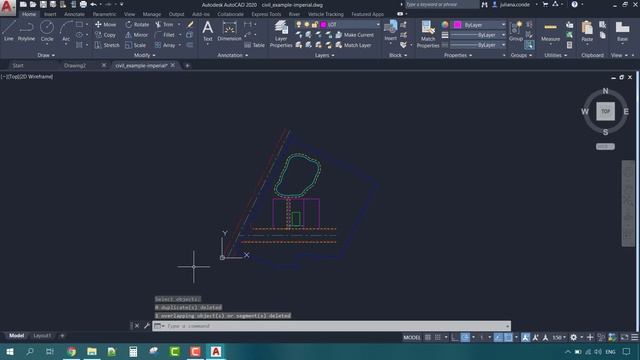The image size is (640, 360).
Task: Switch to the Insert ribbon tab
Action: pyautogui.click(x=50, y=14)
